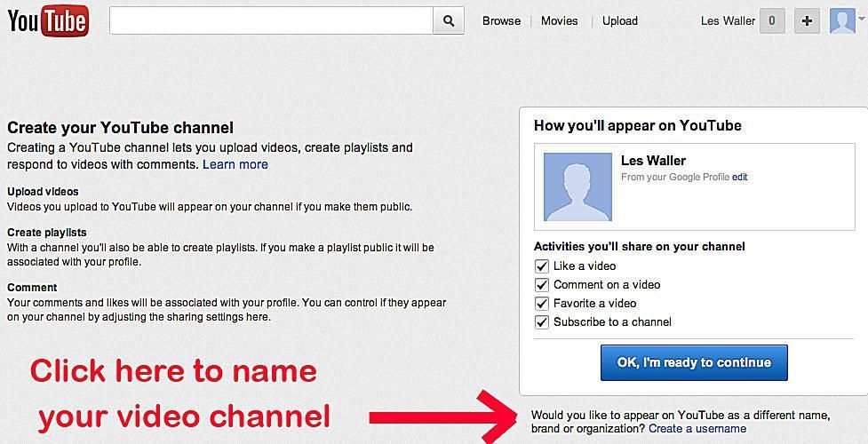Click the Les Waller profile picture thumbnail

pyautogui.click(x=577, y=187)
